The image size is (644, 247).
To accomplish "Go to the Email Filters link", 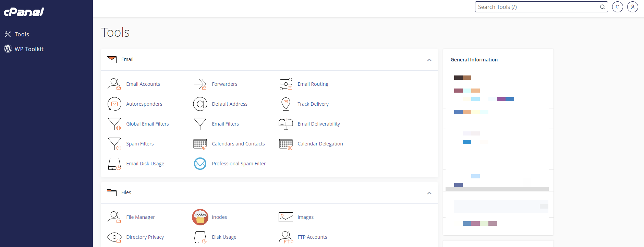I will click(x=225, y=124).
